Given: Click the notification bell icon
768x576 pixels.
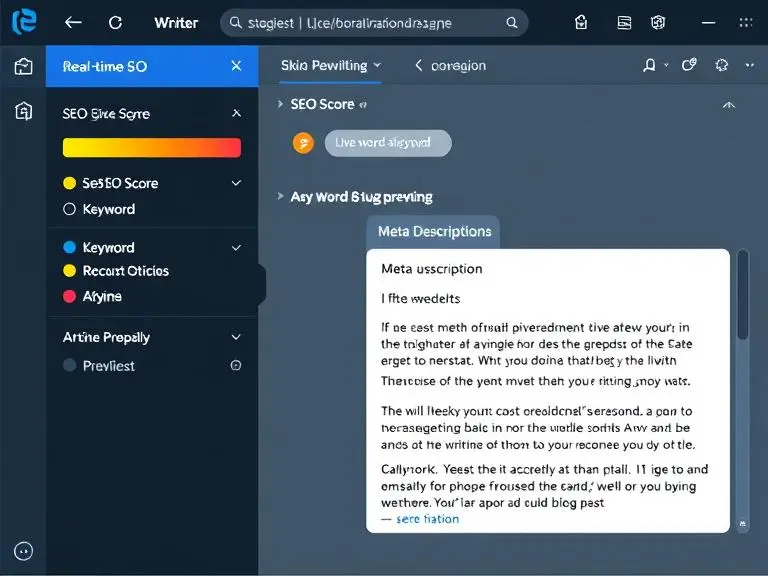Looking at the screenshot, I should (649, 65).
